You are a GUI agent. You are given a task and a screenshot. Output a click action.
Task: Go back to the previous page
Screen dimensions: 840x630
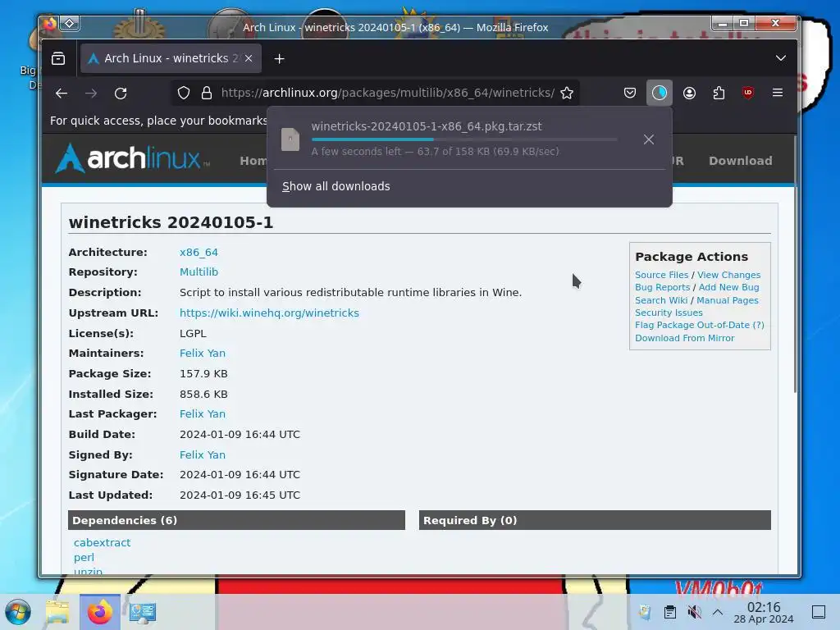pyautogui.click(x=62, y=94)
